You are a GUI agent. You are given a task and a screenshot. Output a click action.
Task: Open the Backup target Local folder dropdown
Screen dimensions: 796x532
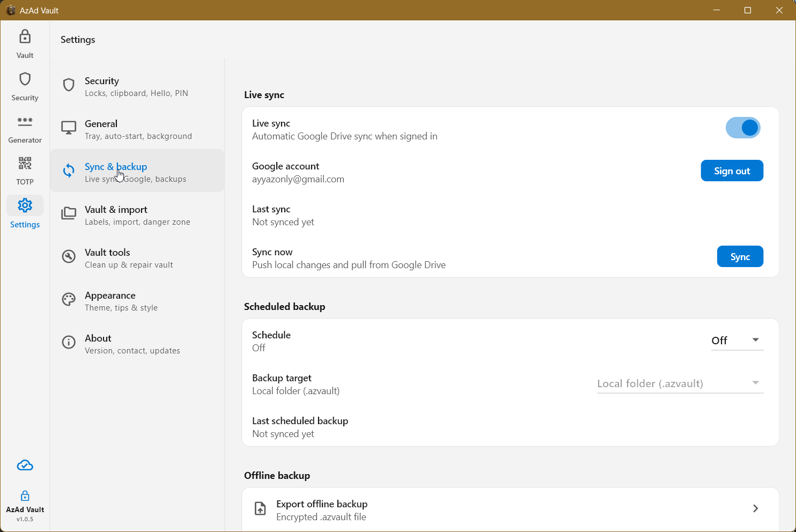tap(680, 383)
